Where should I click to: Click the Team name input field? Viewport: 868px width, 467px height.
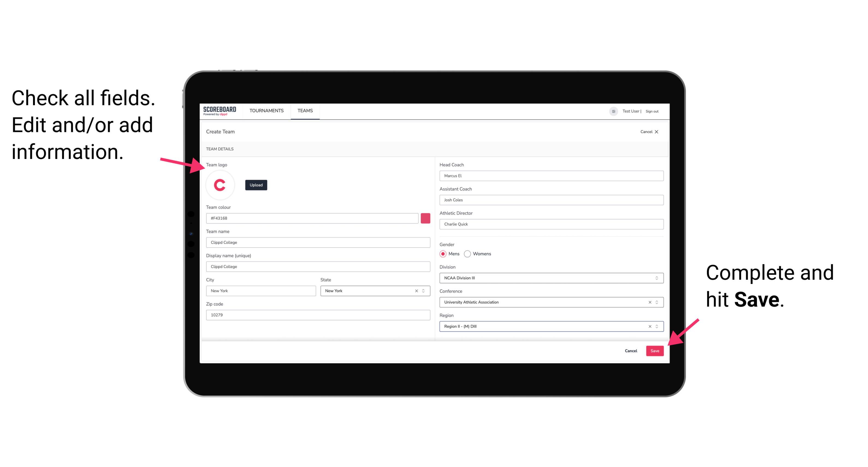(318, 242)
